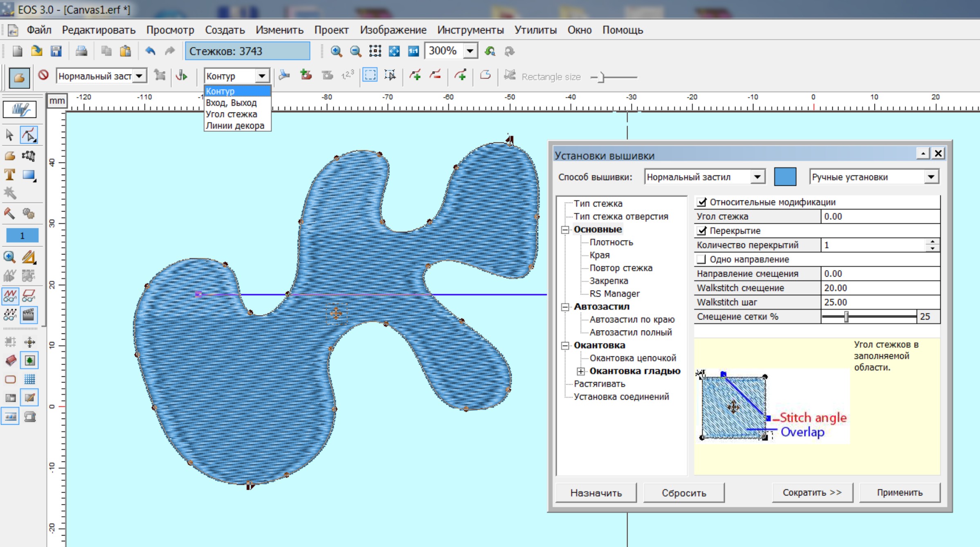Screen dimensions: 980x547
Task: Collapse the Основные tree node
Action: coord(565,230)
